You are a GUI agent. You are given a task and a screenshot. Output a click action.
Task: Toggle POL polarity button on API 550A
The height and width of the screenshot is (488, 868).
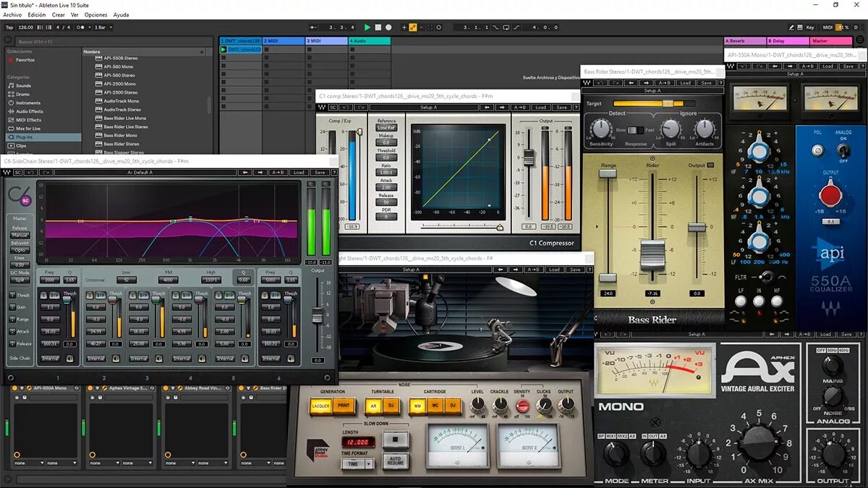pyautogui.click(x=817, y=150)
